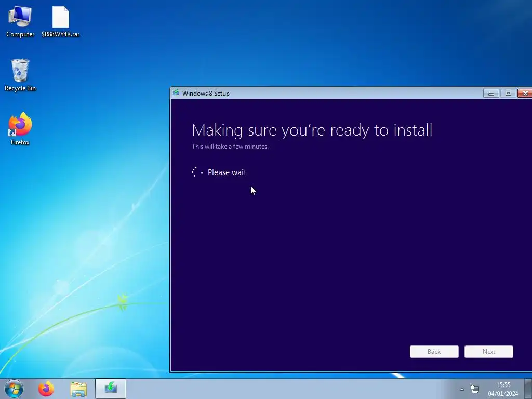
Task: Open the network status tray icon
Action: tap(475, 389)
